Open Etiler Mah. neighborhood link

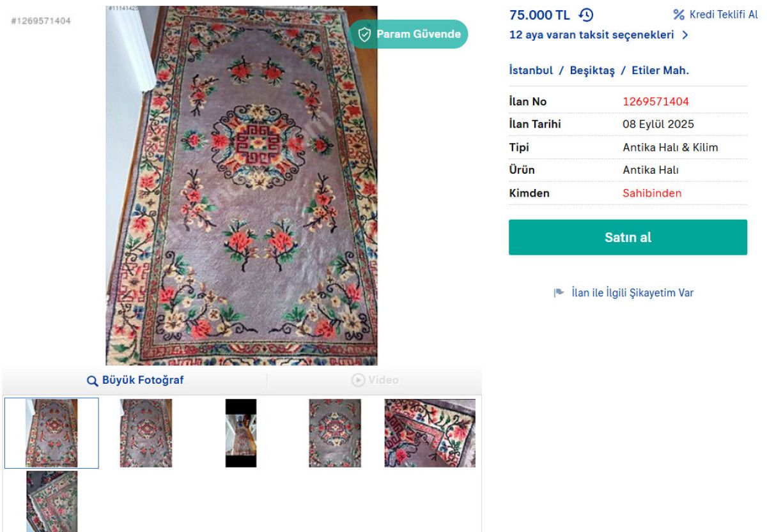pyautogui.click(x=660, y=70)
